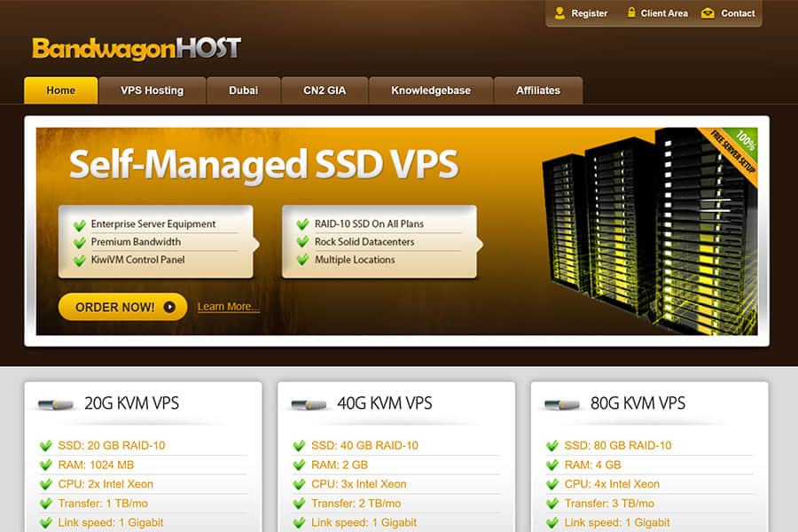Open the Knowledgebase tab
The width and height of the screenshot is (798, 532).
coord(431,90)
